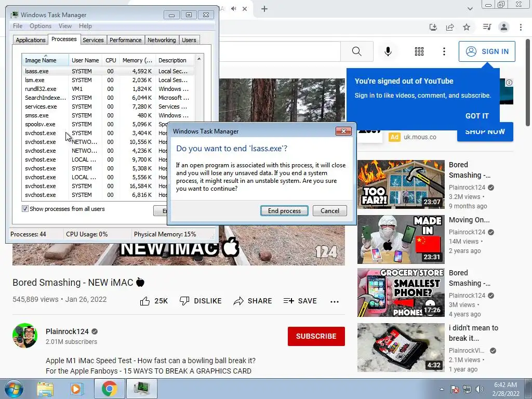This screenshot has height=399, width=532.
Task: Mute tab via speaker icon
Action: [233, 9]
